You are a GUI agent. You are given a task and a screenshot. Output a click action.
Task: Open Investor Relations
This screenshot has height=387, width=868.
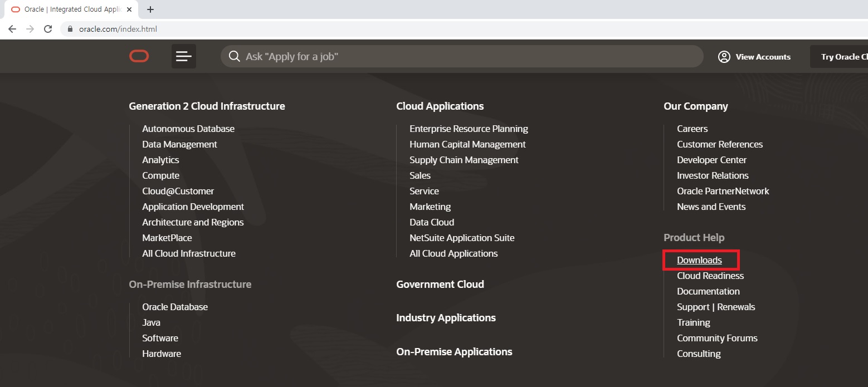[x=713, y=175]
